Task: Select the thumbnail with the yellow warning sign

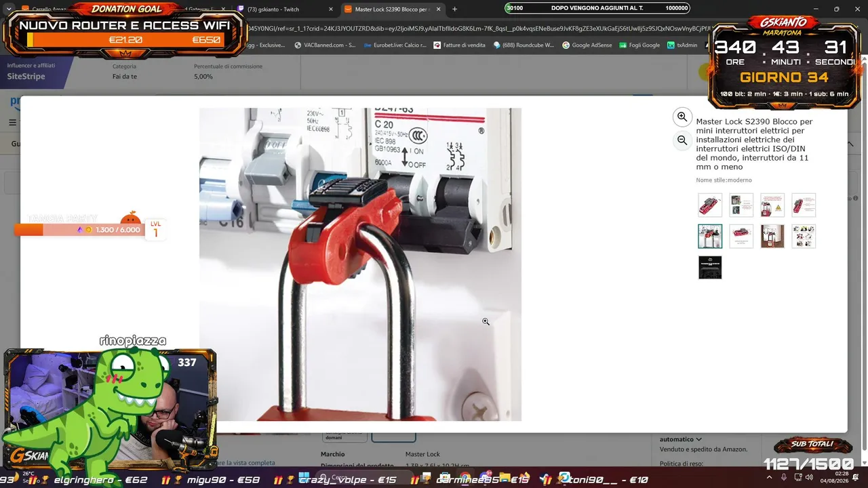Action: (x=772, y=205)
